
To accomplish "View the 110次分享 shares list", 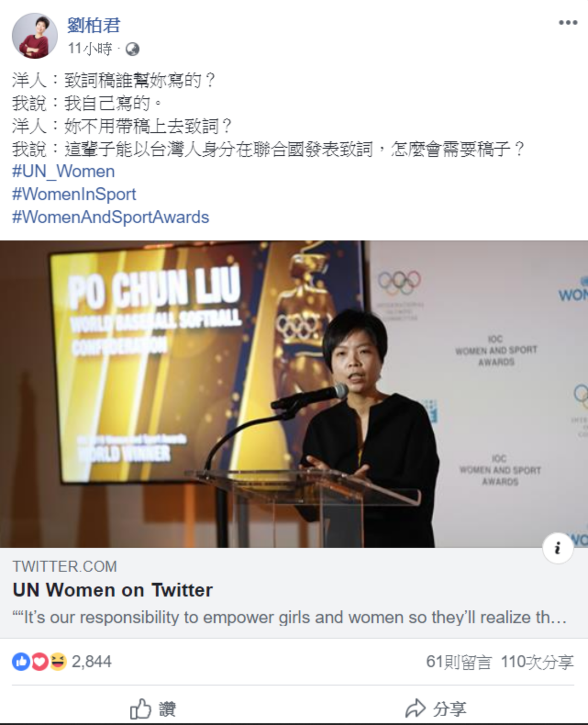I will point(537,662).
